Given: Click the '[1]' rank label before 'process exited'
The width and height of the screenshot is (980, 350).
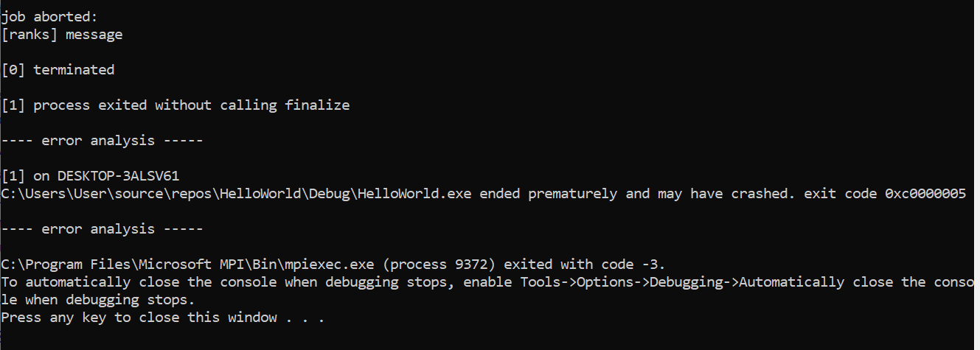Looking at the screenshot, I should tap(14, 105).
